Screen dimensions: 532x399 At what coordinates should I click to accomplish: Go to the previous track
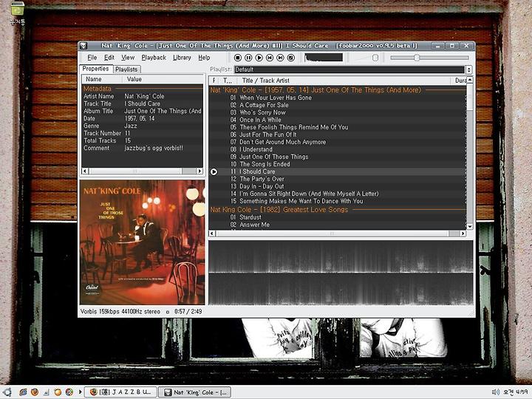[270, 58]
